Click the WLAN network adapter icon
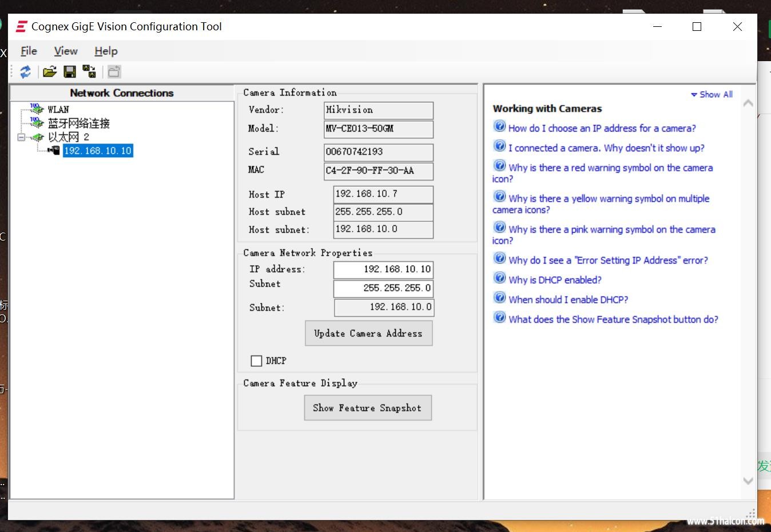The height and width of the screenshot is (532, 771). click(x=37, y=109)
